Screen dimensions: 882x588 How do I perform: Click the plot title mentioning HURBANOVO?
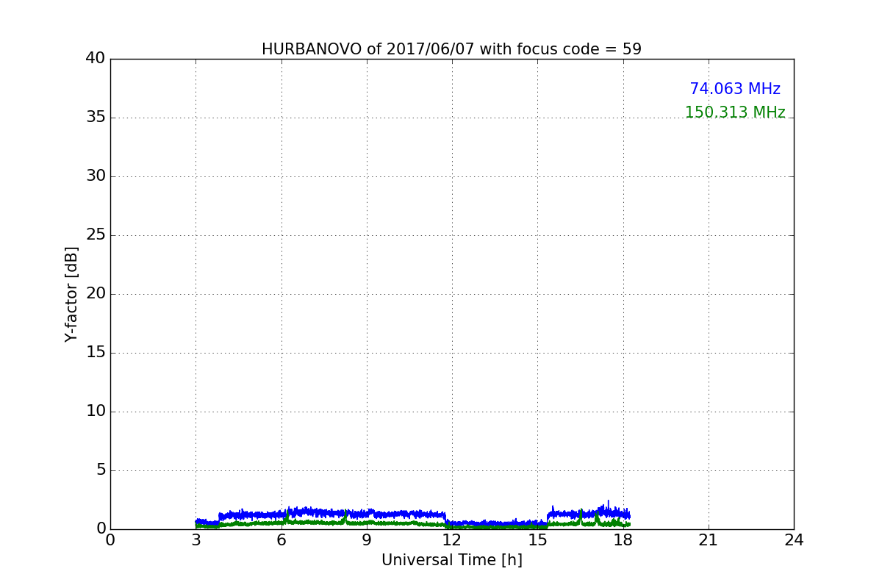(x=451, y=49)
